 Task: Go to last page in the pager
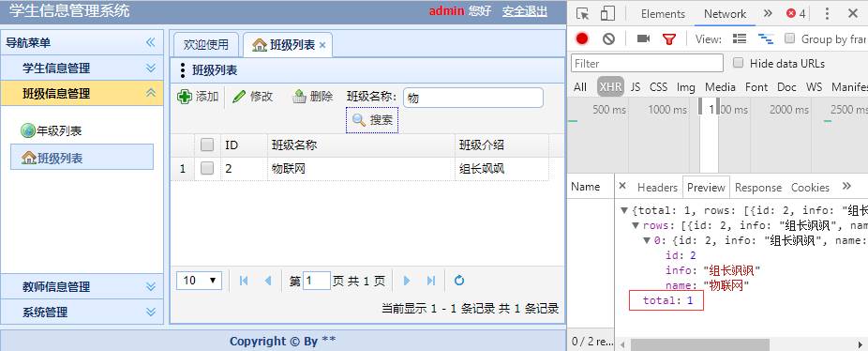(431, 281)
